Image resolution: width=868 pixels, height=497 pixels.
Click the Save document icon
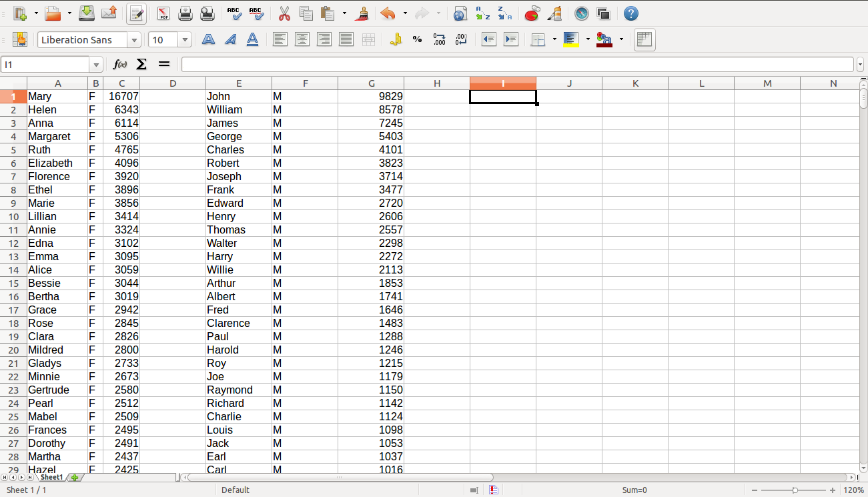pyautogui.click(x=86, y=13)
